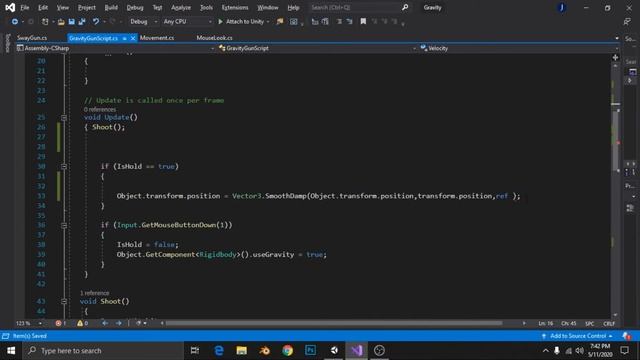Open the Project menu
The width and height of the screenshot is (640, 360).
coord(87,7)
